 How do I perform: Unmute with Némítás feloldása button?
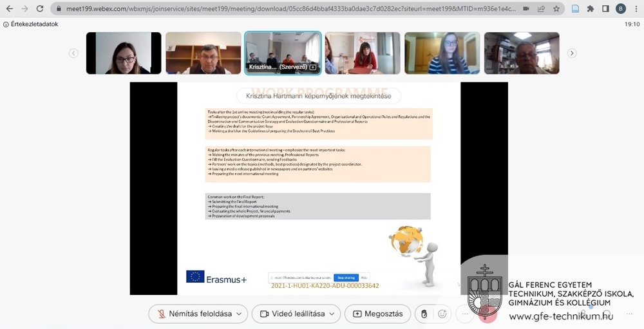coord(198,314)
